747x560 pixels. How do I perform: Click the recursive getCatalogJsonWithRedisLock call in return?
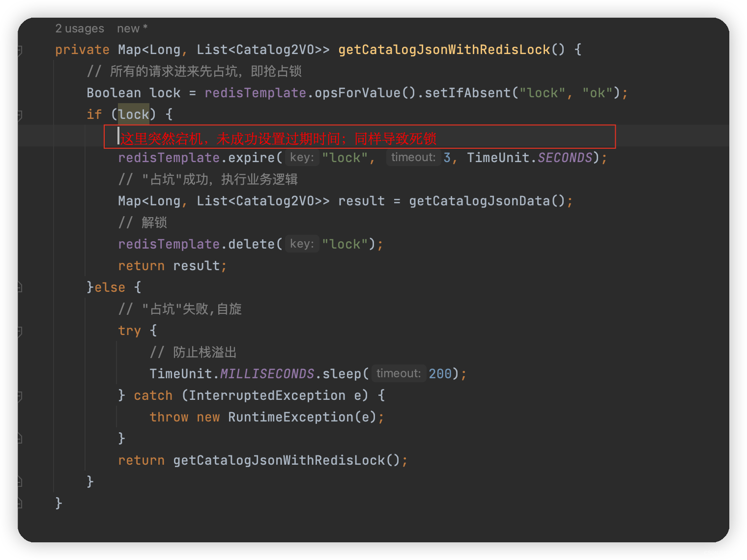[x=279, y=460]
